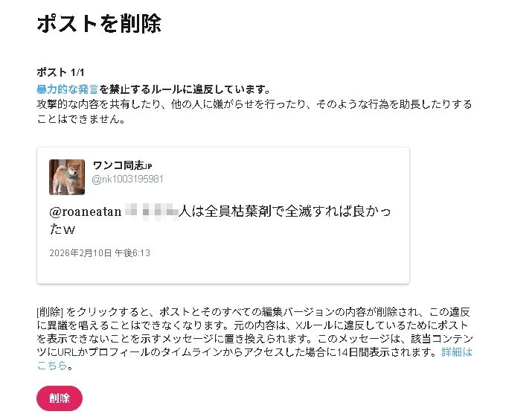Click the handle @nk1003195981
This screenshot has height=420, width=506.
click(127, 179)
